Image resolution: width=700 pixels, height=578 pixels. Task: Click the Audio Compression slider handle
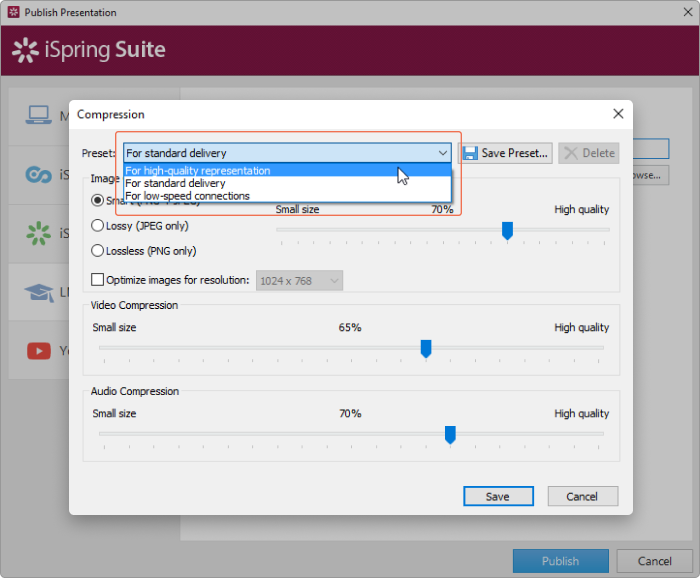450,435
